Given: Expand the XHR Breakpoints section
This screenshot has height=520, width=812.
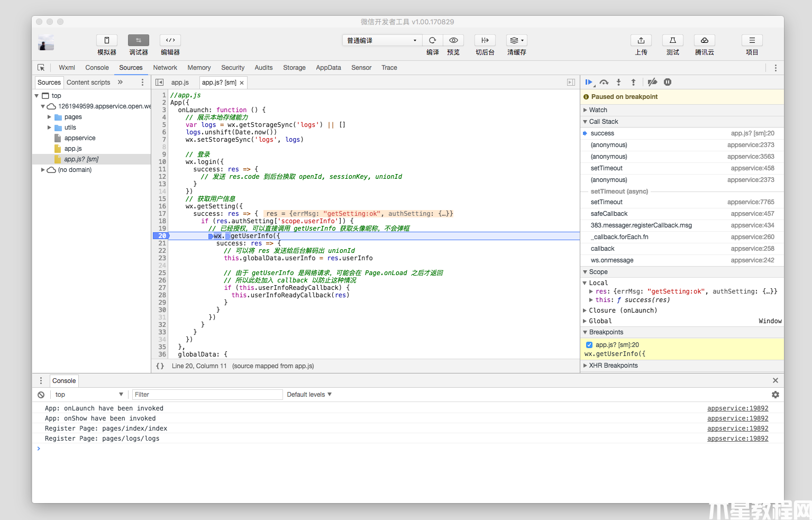Looking at the screenshot, I should point(585,366).
